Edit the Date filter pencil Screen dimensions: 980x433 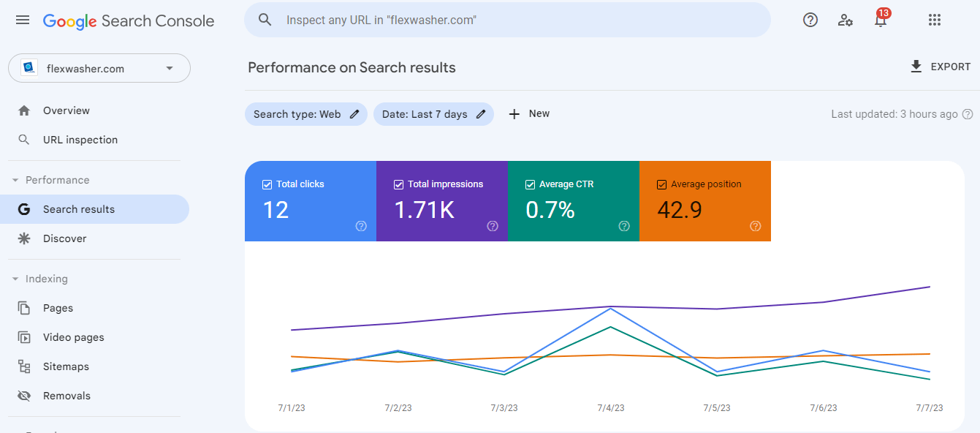481,114
